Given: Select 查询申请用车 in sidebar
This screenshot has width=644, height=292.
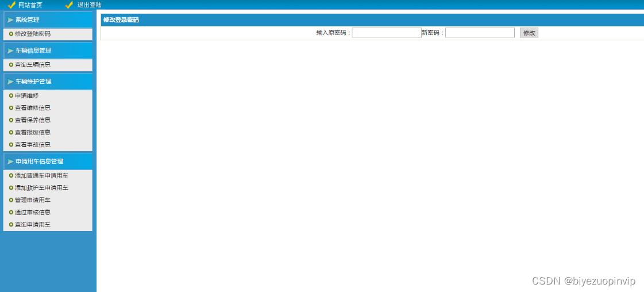Looking at the screenshot, I should (x=33, y=225).
